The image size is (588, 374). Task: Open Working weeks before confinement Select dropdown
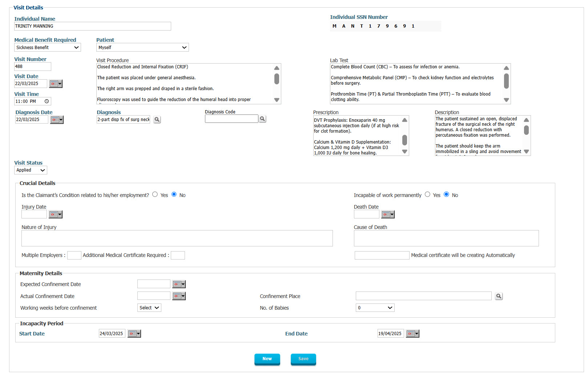pyautogui.click(x=149, y=308)
